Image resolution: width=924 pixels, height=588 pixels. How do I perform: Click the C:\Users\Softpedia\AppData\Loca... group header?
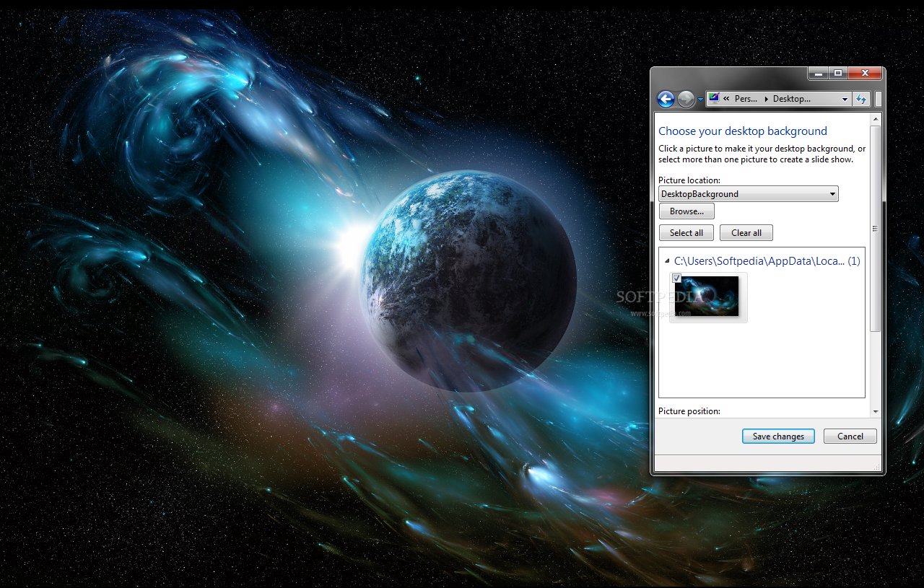[767, 261]
